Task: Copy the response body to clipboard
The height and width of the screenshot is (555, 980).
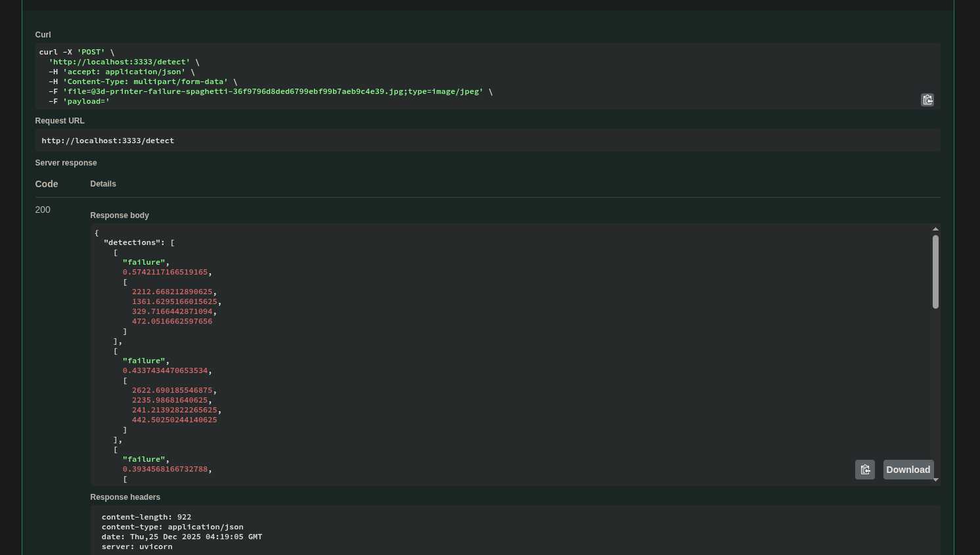Action: point(864,470)
